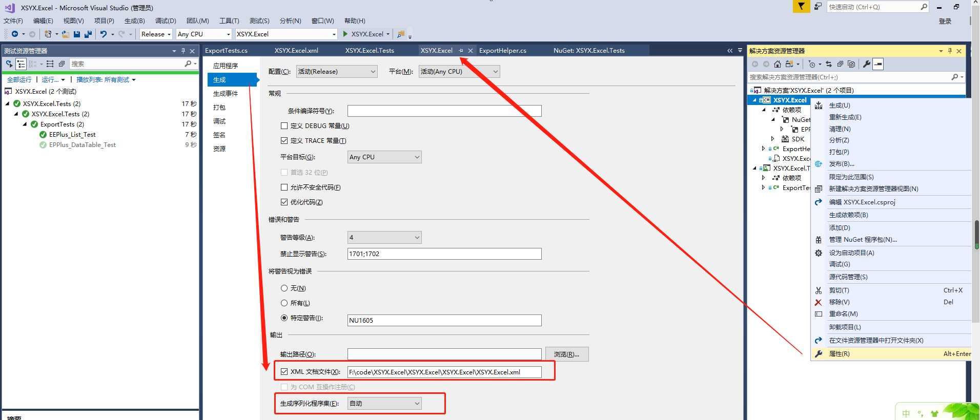Click the 快速启动 search box

877,7
